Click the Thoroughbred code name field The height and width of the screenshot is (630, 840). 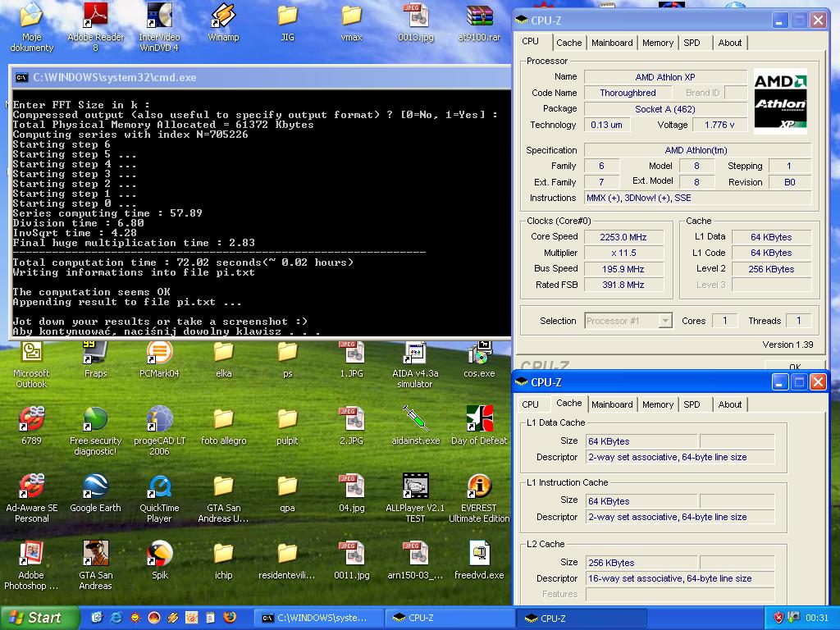pyautogui.click(x=628, y=93)
